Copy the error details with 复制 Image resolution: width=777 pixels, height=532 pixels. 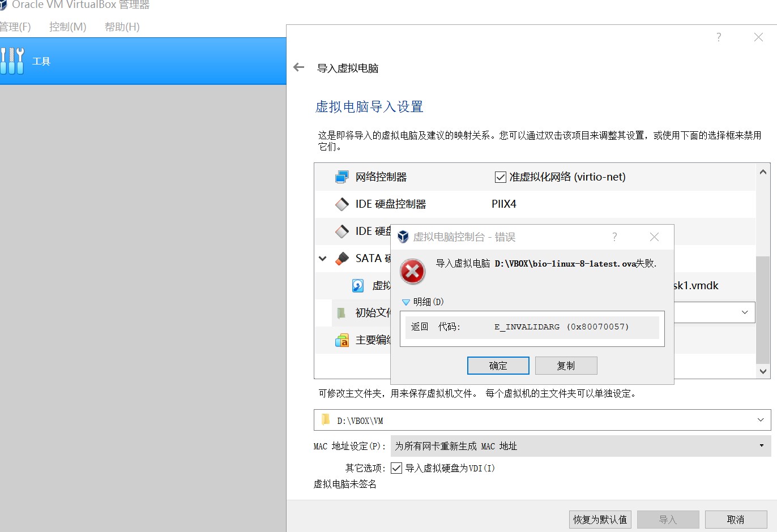[x=566, y=366]
